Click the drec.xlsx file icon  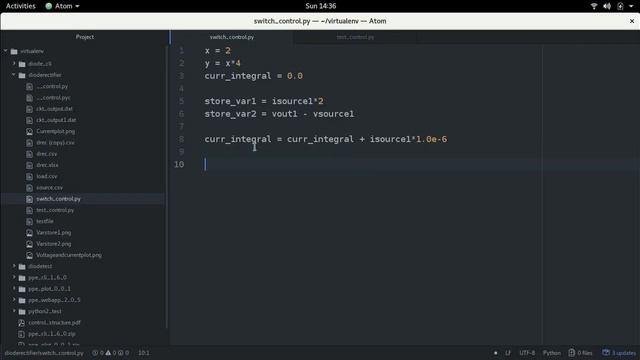[29, 165]
